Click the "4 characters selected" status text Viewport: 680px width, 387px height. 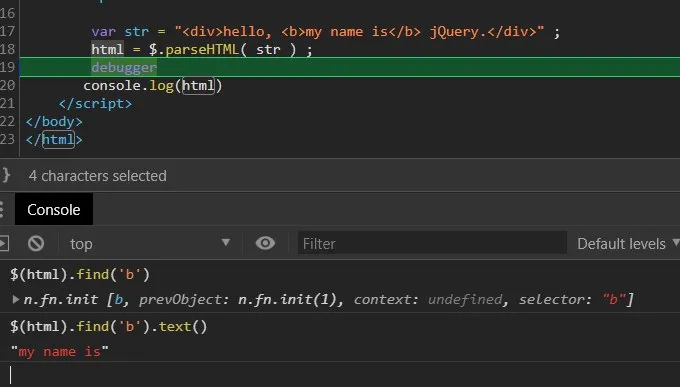click(98, 176)
